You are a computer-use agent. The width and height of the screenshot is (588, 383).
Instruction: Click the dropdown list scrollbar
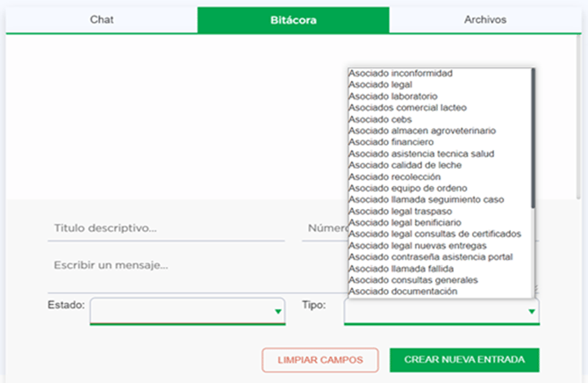click(x=533, y=132)
